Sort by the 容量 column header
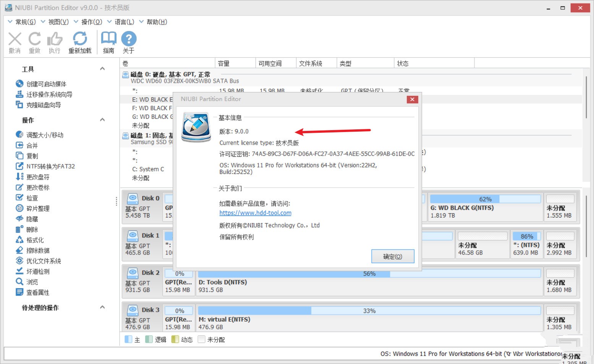The width and height of the screenshot is (594, 364). pyautogui.click(x=235, y=63)
